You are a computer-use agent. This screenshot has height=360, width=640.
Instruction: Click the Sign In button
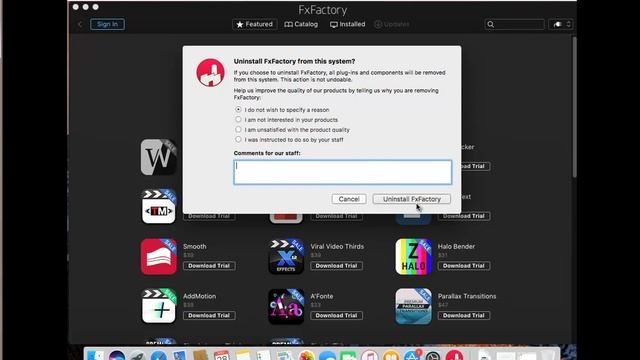click(107, 24)
